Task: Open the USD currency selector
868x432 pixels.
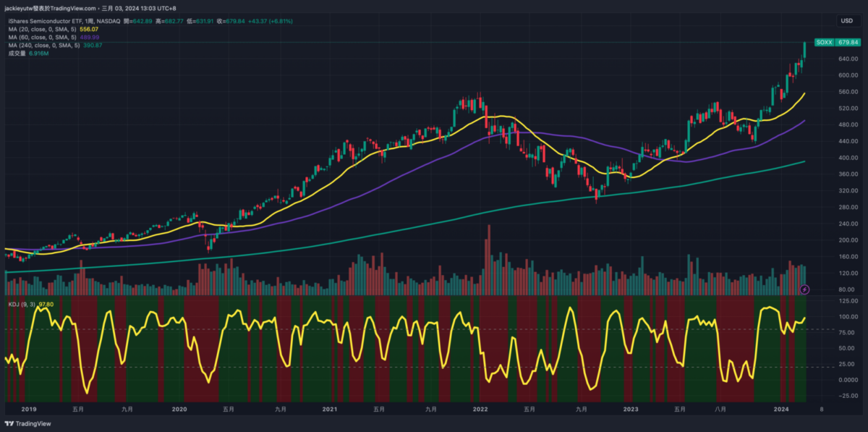Action: coord(846,21)
